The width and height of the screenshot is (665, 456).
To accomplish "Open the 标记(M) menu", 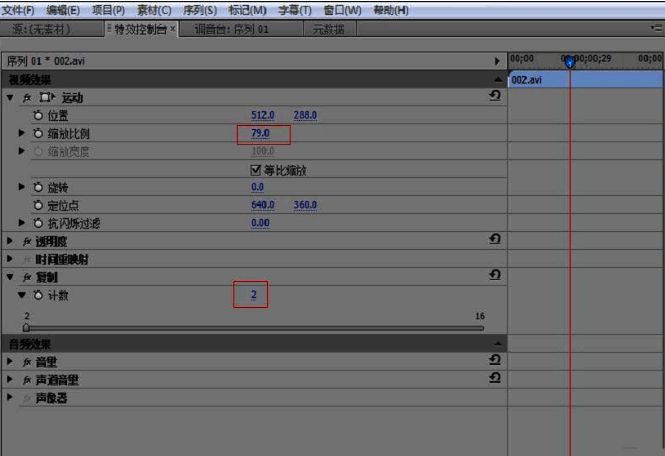I will (247, 10).
